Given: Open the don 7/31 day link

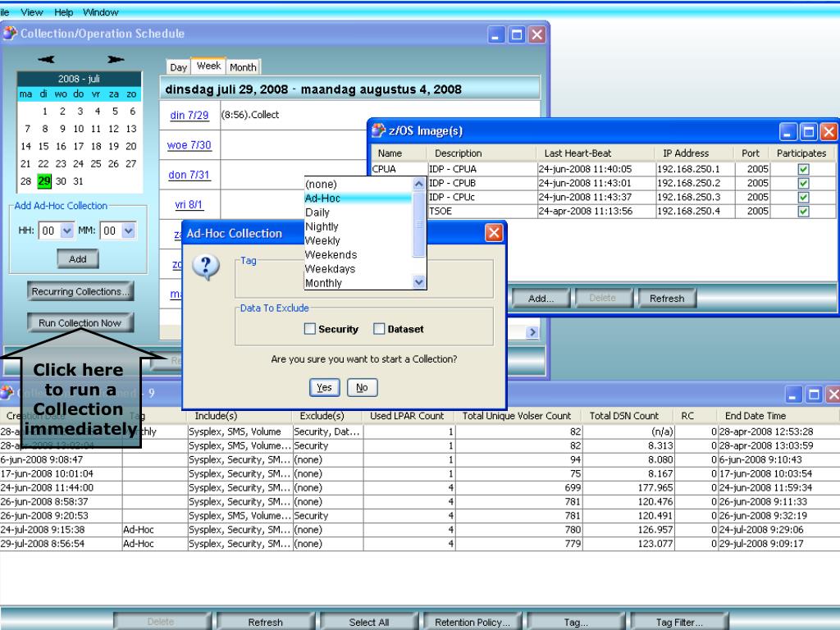Looking at the screenshot, I should 189,175.
